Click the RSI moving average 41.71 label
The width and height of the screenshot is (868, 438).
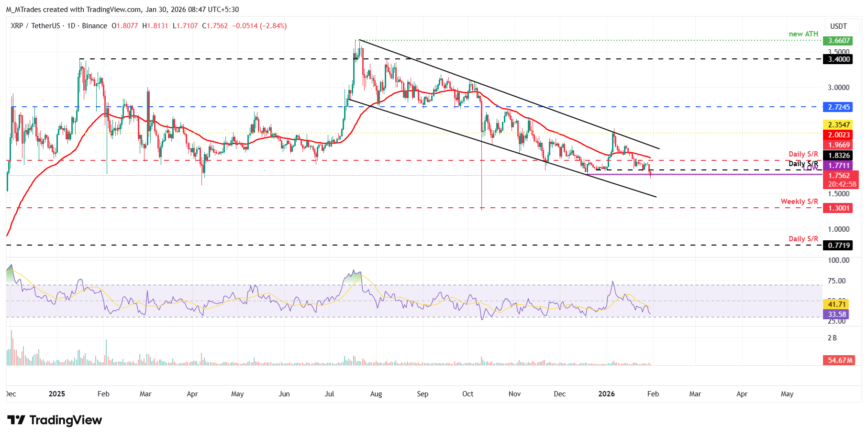coord(837,304)
